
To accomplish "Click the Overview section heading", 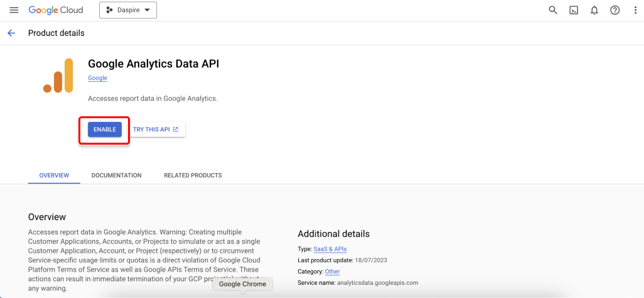I will click(x=47, y=217).
